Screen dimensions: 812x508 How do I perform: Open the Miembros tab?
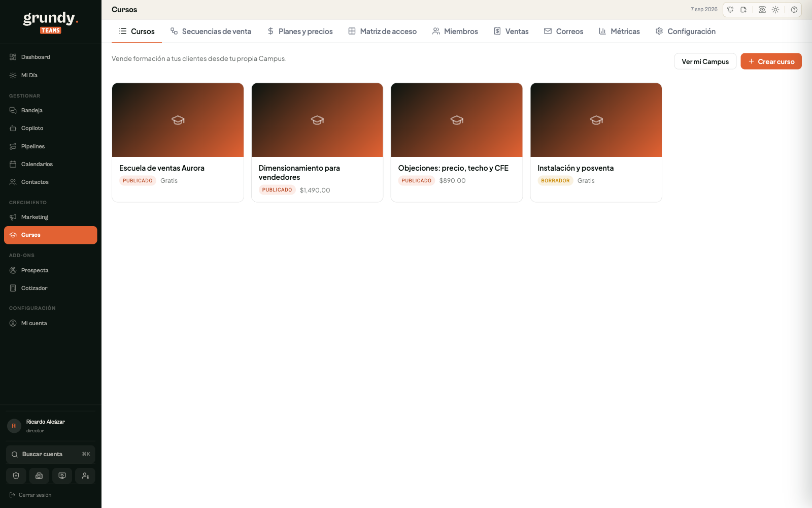pyautogui.click(x=455, y=31)
